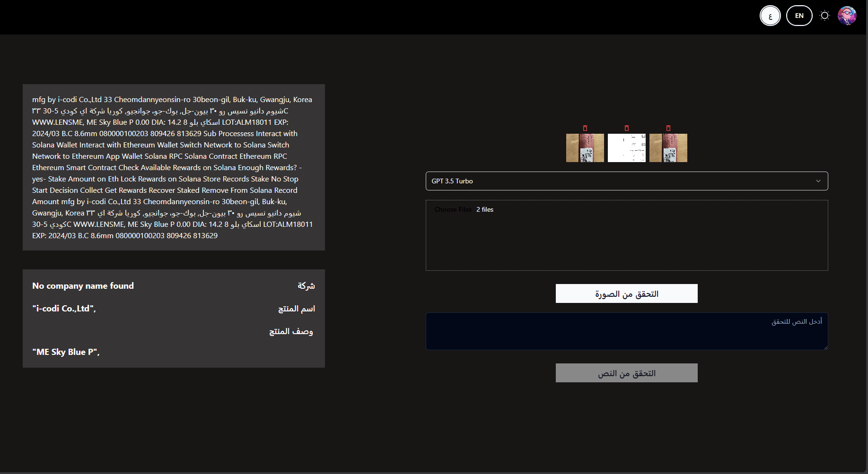
Task: Click the وصف المنتج label
Action: point(291,331)
